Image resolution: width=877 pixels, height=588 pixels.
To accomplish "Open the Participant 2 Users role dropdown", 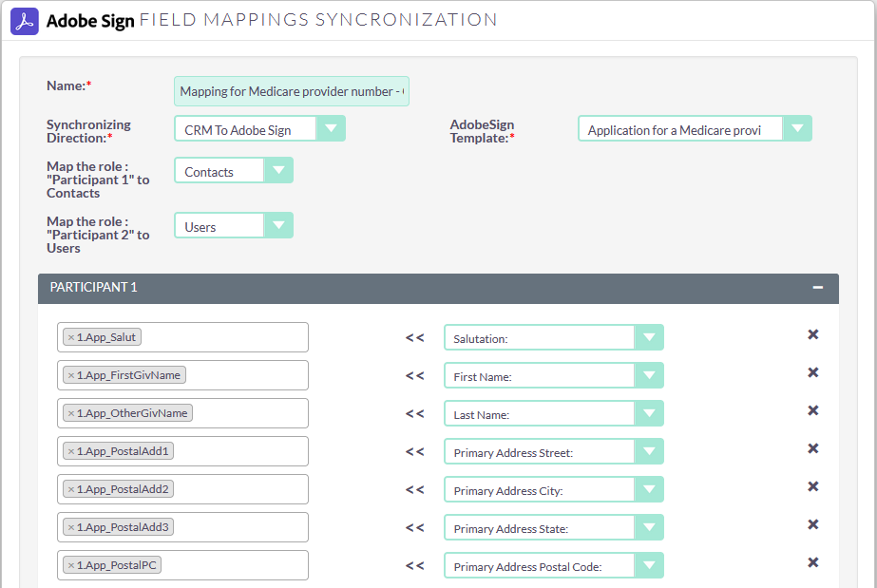I will click(234, 225).
